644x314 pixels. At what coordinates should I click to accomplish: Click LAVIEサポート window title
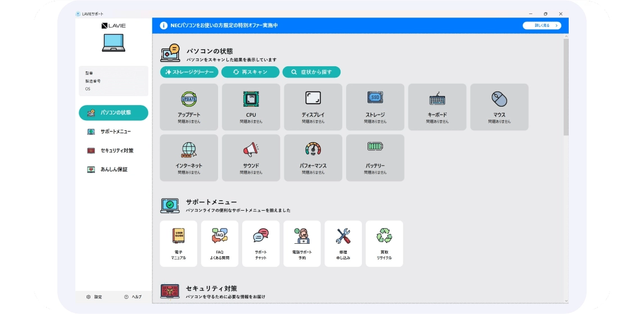[93, 14]
